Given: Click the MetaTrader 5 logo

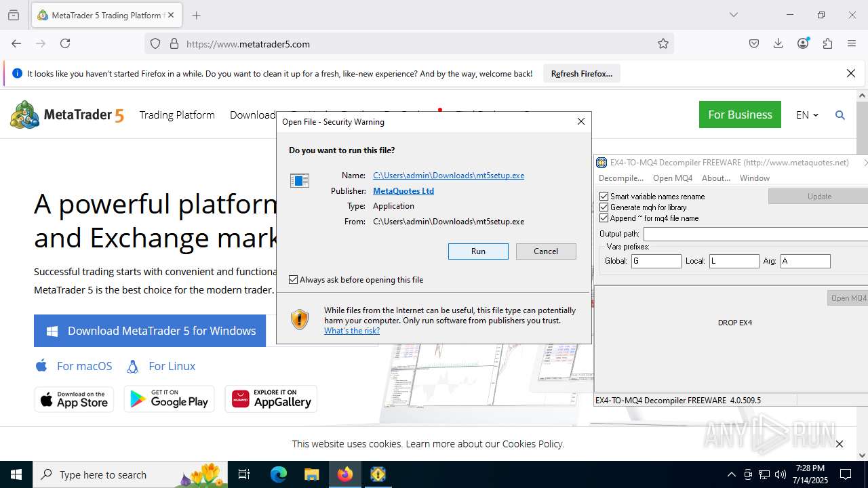Looking at the screenshot, I should pyautogui.click(x=67, y=115).
